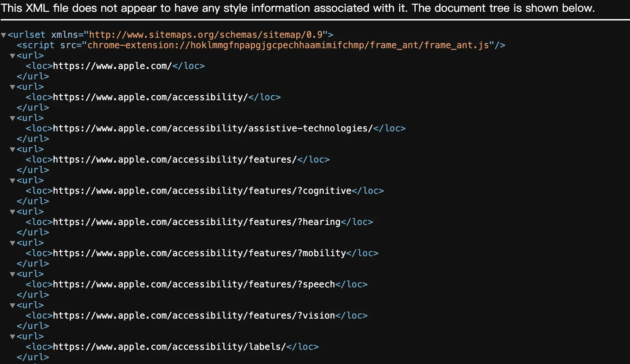Collapse url node for ?speech entry
Screen dimensions: 630x364
click(x=12, y=274)
